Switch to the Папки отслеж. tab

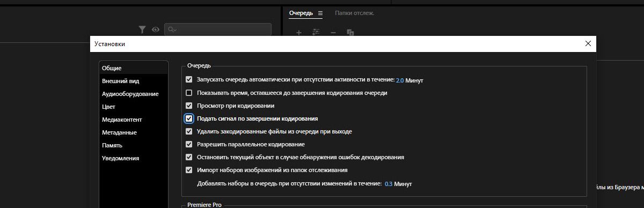click(x=354, y=13)
